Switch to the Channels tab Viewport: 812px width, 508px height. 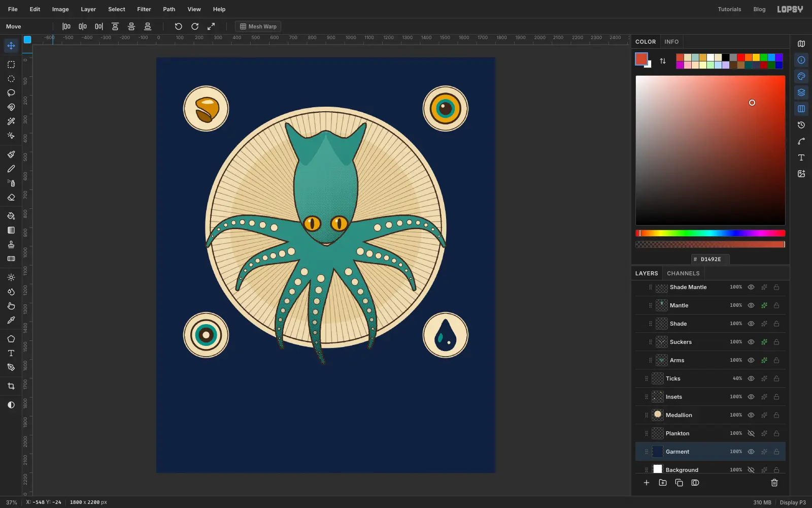[683, 273]
